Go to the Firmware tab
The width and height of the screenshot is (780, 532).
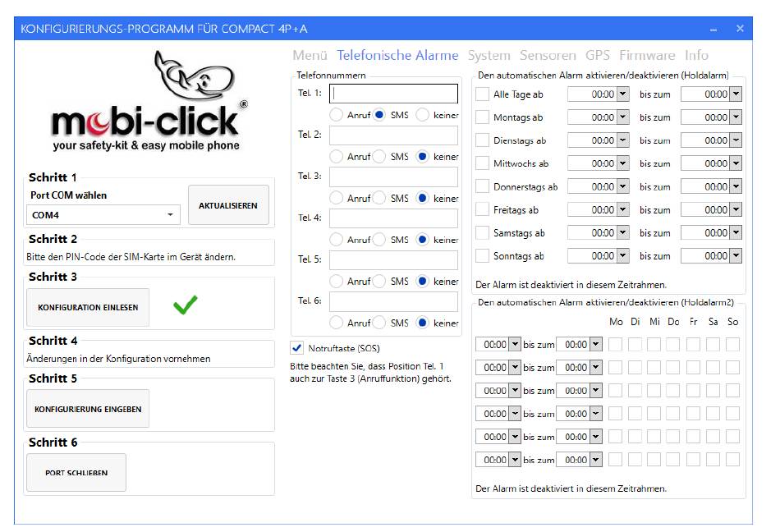pos(647,56)
